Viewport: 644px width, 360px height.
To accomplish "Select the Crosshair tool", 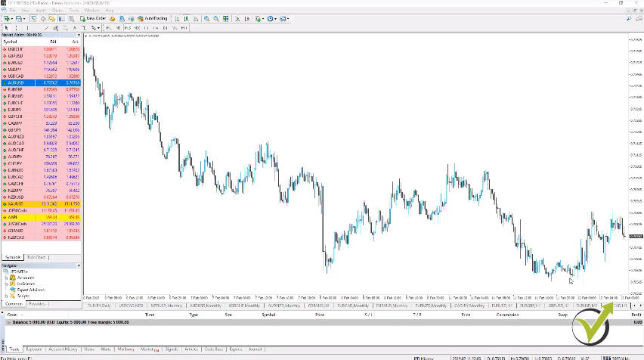I will coord(17,28).
